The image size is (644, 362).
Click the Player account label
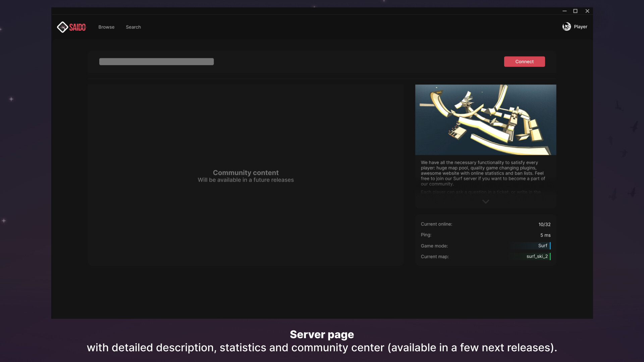tap(581, 26)
